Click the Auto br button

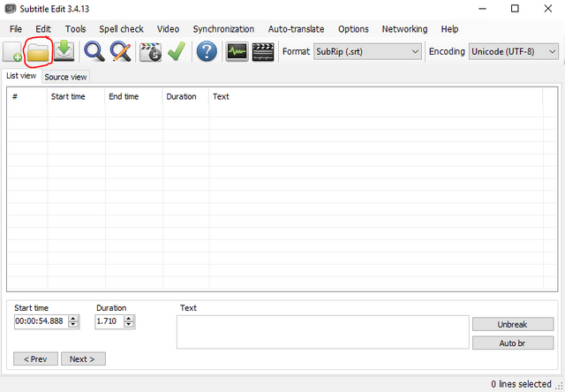point(513,343)
